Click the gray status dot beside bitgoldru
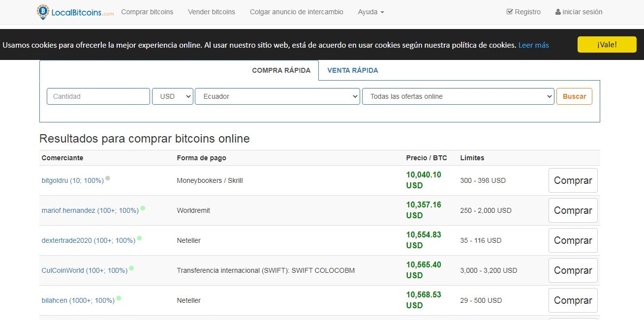Image resolution: width=644 pixels, height=320 pixels. (x=108, y=178)
